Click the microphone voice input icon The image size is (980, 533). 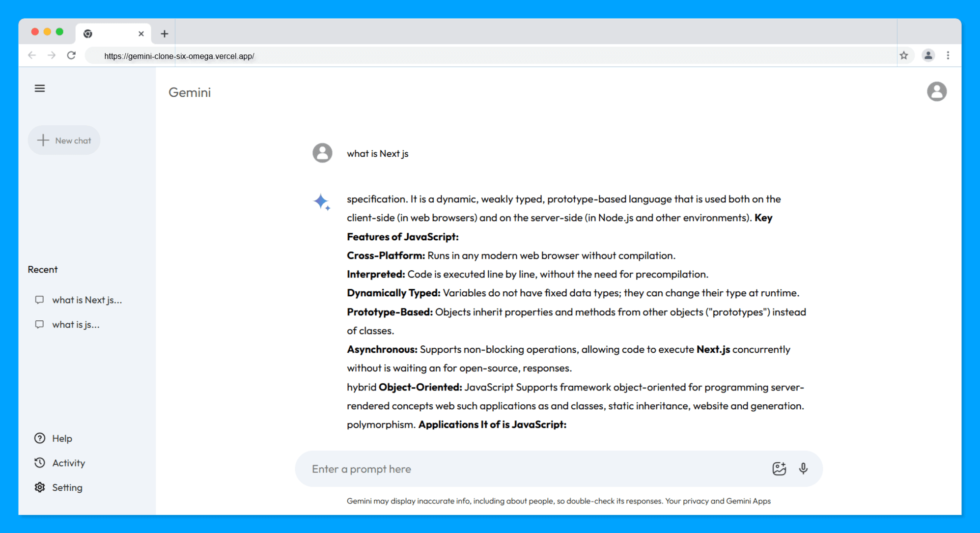tap(803, 469)
